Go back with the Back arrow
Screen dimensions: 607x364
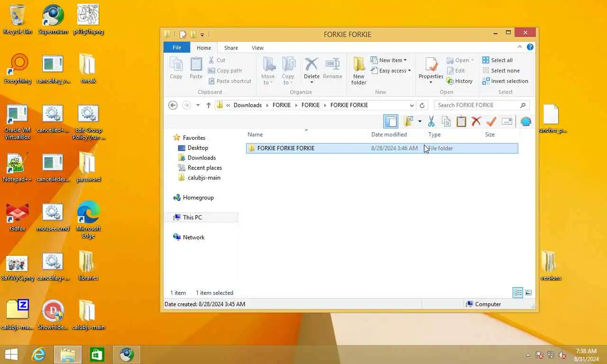[173, 105]
